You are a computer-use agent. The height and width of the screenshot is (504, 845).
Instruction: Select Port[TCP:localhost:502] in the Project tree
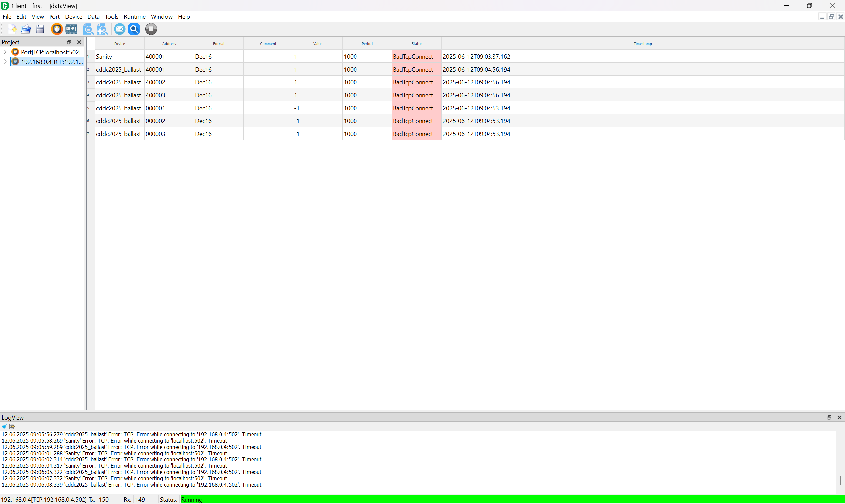click(50, 52)
